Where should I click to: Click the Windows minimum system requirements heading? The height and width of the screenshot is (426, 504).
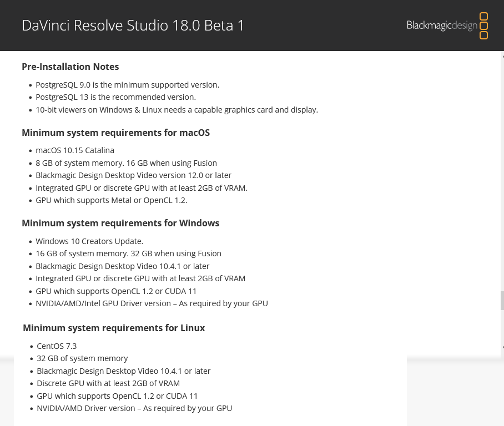(x=120, y=223)
